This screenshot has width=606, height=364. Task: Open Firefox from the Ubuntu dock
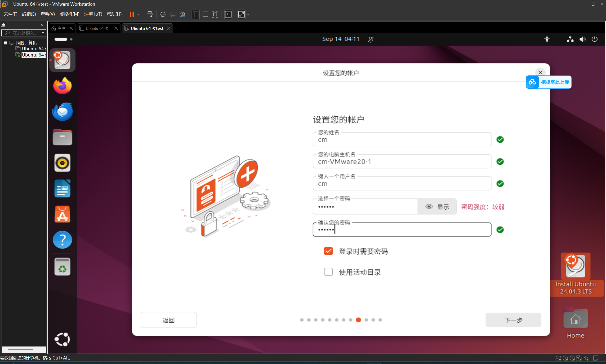pyautogui.click(x=62, y=86)
